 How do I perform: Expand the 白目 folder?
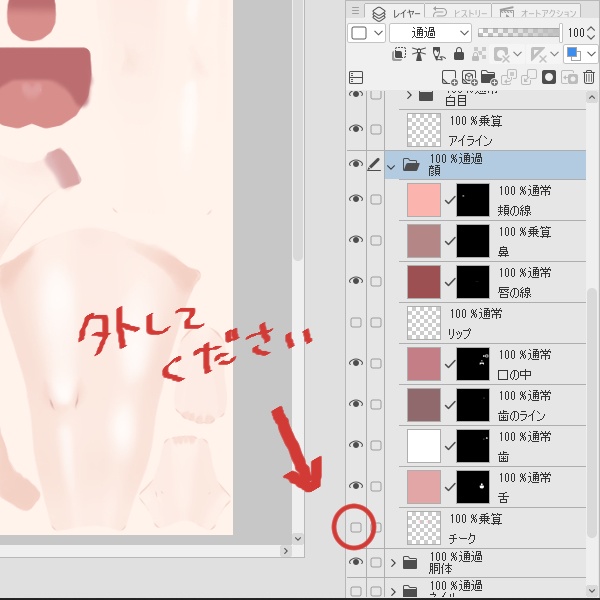409,95
